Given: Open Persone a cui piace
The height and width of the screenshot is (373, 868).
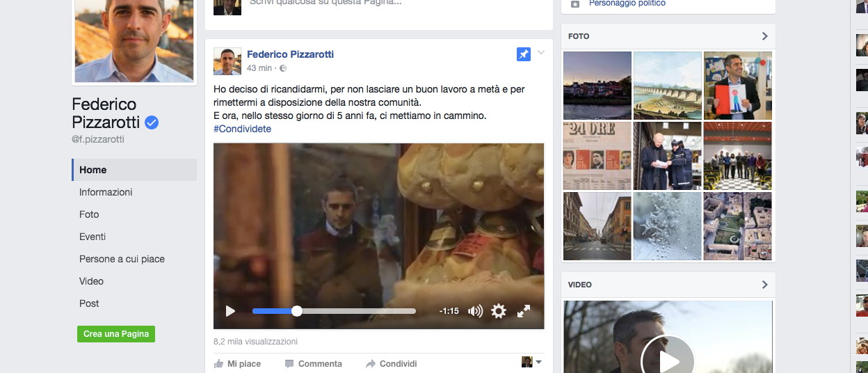Looking at the screenshot, I should click(x=122, y=259).
